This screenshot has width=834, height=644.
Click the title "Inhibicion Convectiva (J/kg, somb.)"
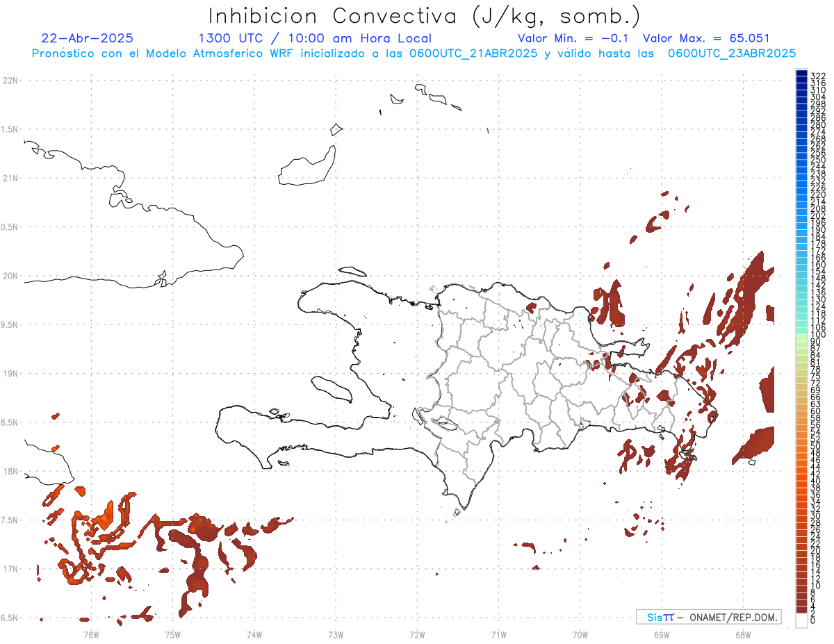point(424,17)
